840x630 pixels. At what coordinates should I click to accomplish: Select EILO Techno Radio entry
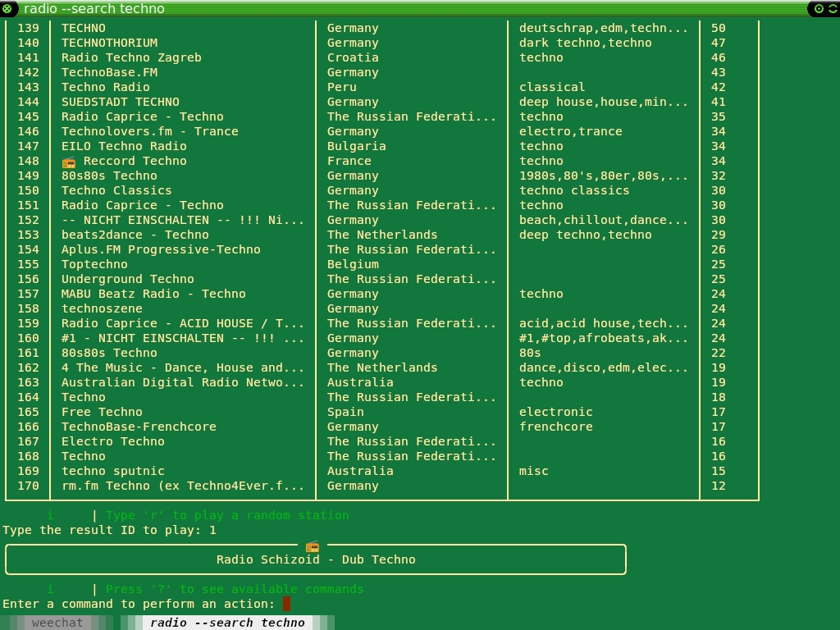(x=124, y=146)
